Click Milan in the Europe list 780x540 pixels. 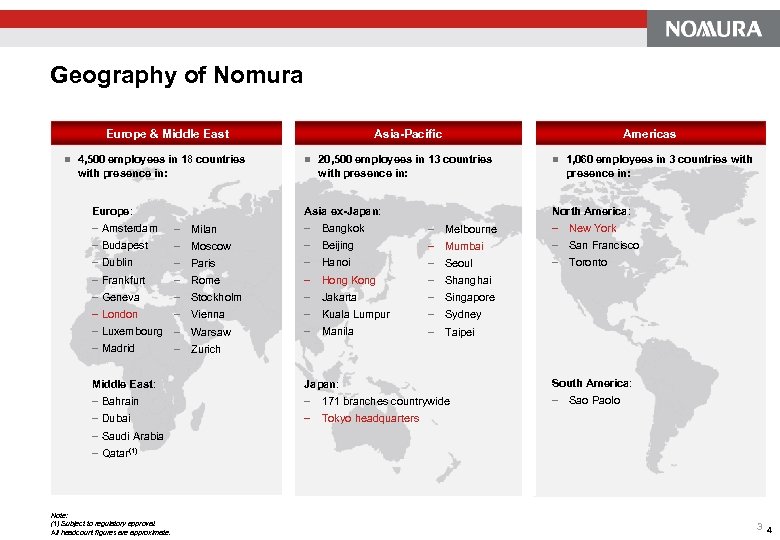203,229
